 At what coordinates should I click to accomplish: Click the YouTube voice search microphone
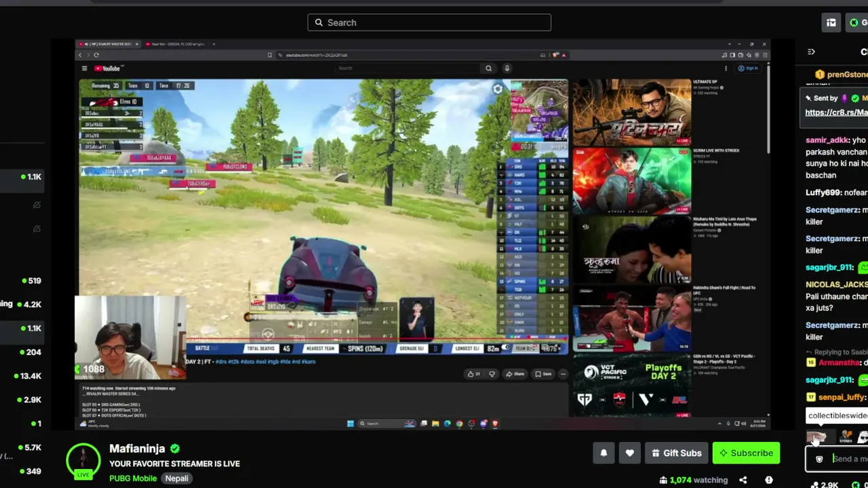507,68
